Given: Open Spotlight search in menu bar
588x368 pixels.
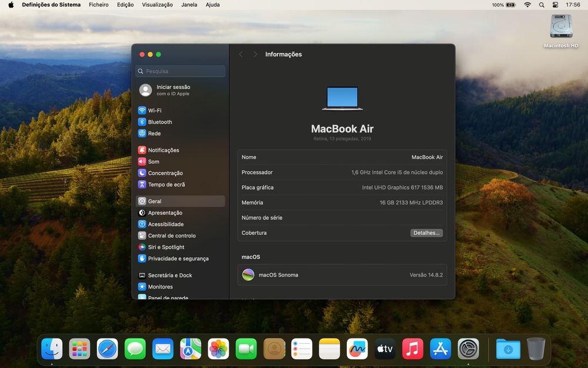Looking at the screenshot, I should click(x=542, y=5).
